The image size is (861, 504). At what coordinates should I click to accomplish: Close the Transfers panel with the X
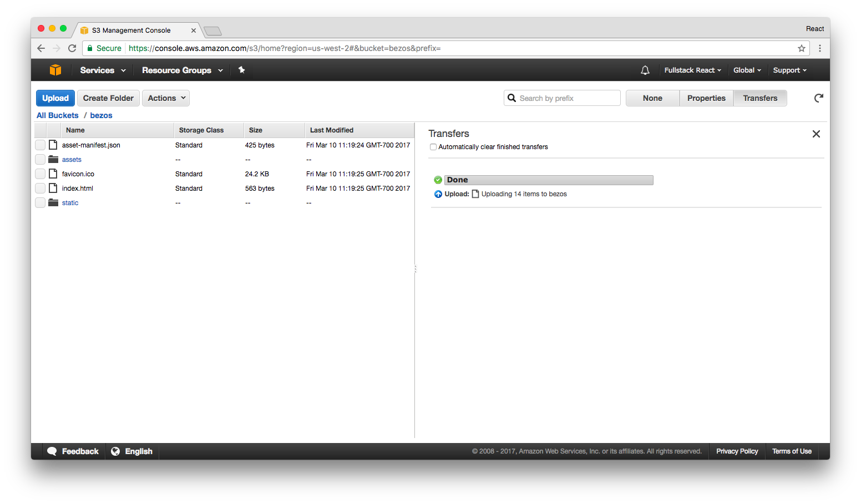point(816,134)
